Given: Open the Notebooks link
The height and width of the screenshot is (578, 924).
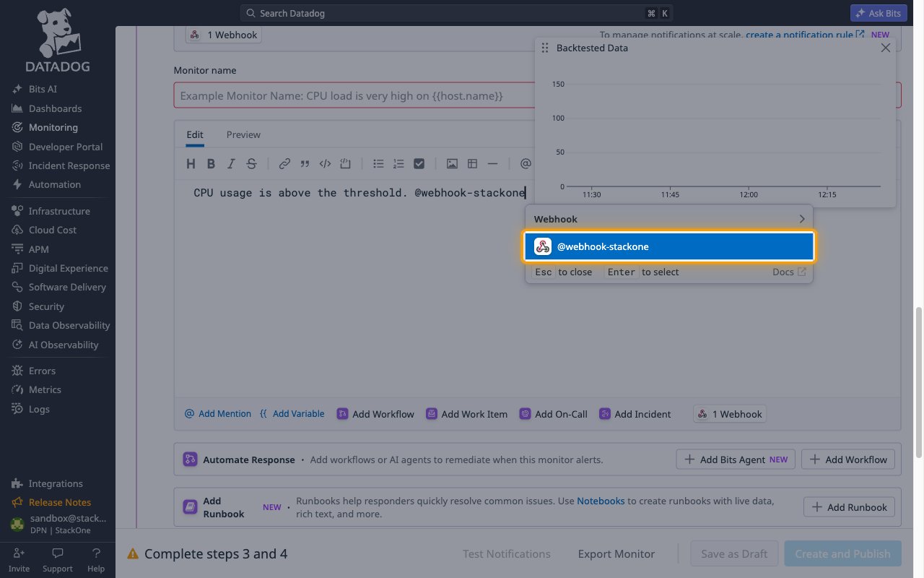Looking at the screenshot, I should coord(601,501).
